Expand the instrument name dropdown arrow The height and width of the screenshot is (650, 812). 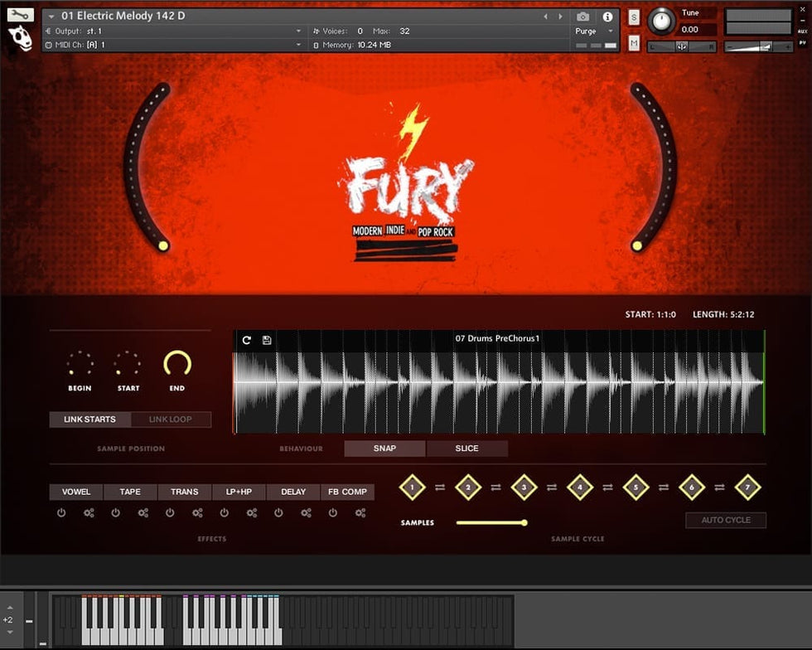pos(52,17)
